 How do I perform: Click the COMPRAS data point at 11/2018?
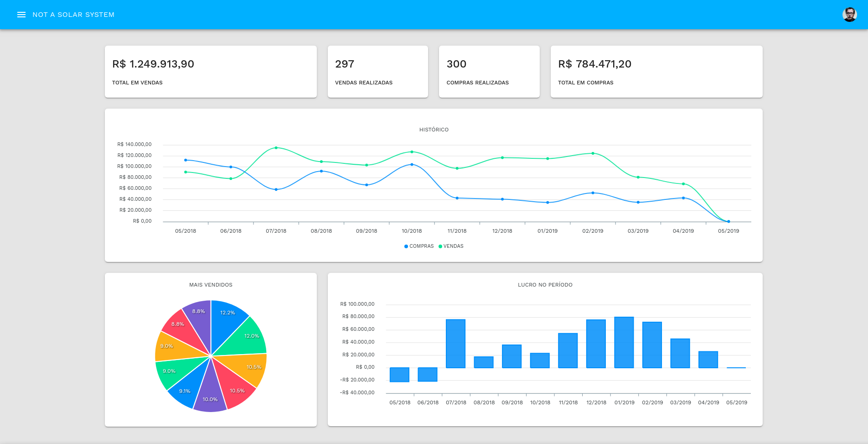pos(457,198)
